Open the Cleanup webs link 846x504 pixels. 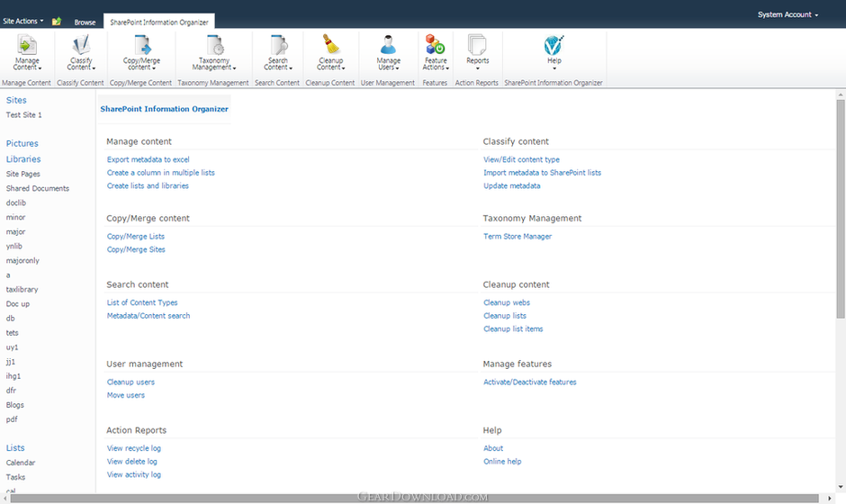point(507,302)
